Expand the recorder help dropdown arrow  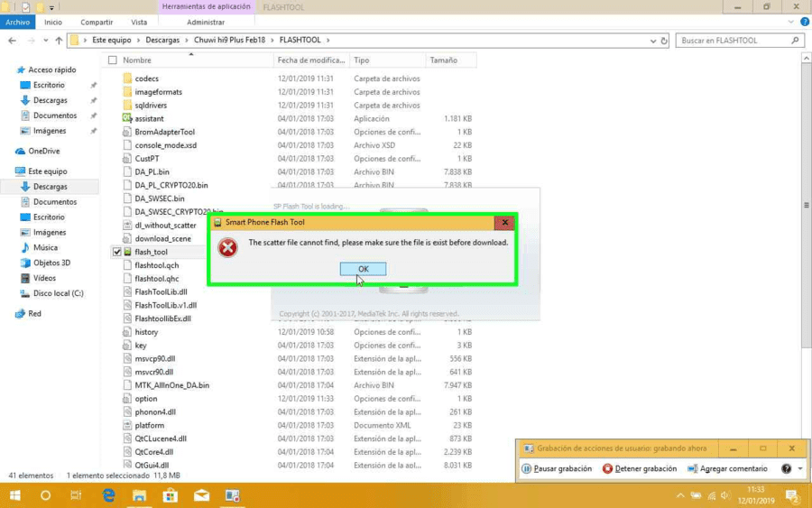(800, 468)
